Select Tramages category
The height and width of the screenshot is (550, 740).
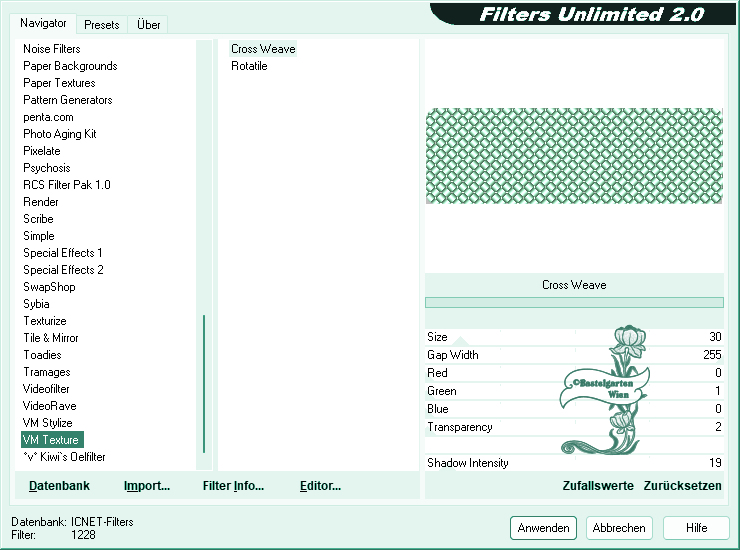(47, 372)
